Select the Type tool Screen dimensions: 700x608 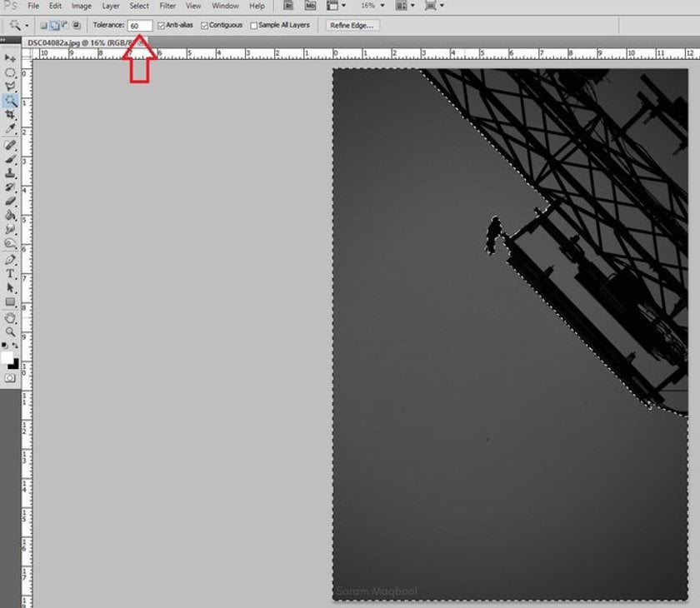10,273
